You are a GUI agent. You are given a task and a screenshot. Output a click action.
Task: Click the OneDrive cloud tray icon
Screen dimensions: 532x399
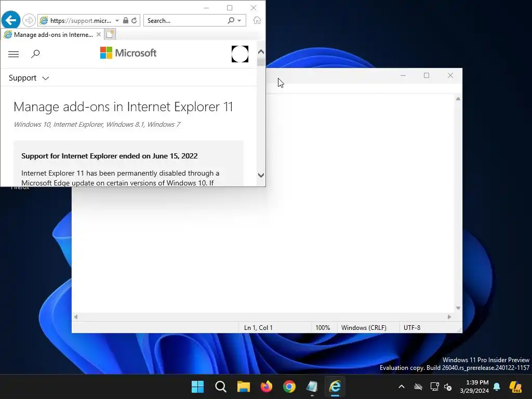coord(418,387)
